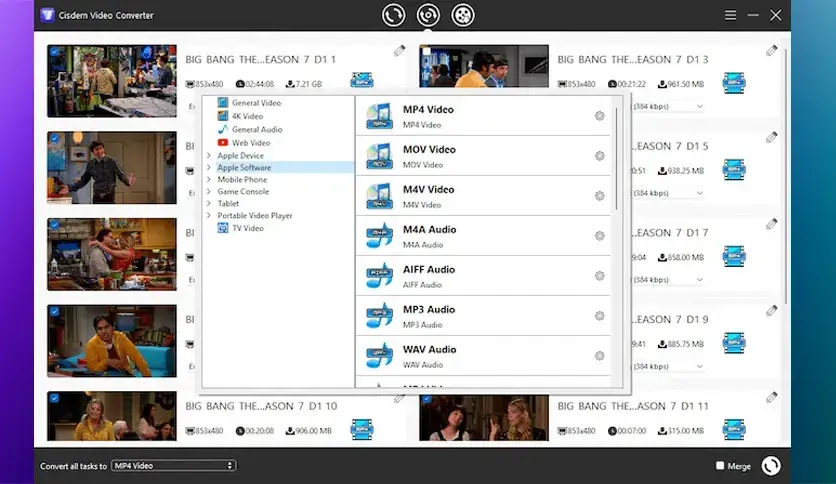Click the start conversion button at bottom right
Viewport: 836px width, 484px height.
tap(771, 466)
